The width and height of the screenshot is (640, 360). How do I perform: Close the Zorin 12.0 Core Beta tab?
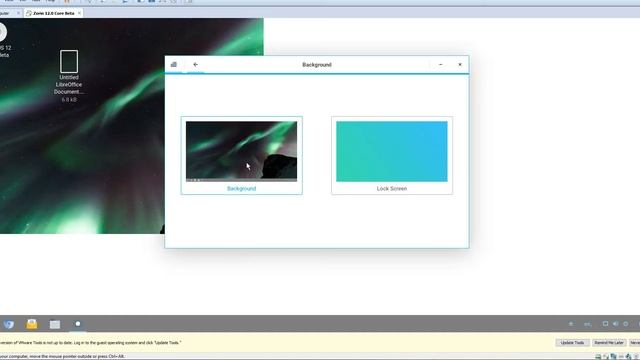(x=79, y=13)
